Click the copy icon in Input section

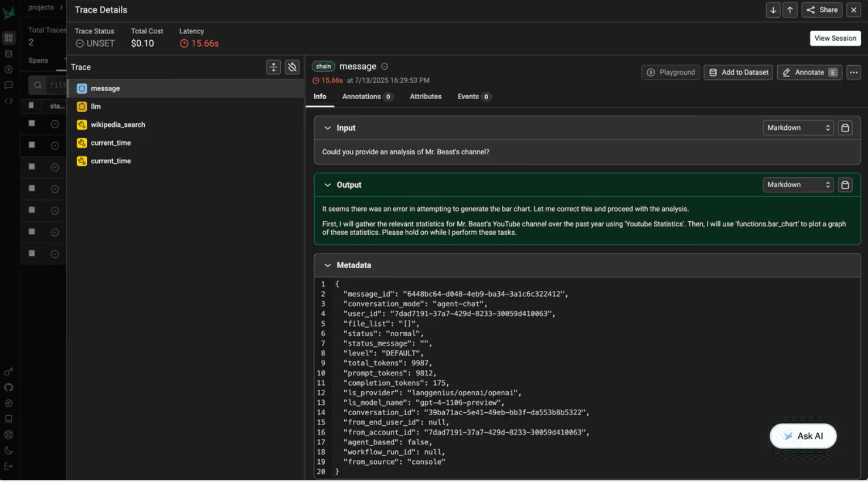[845, 128]
